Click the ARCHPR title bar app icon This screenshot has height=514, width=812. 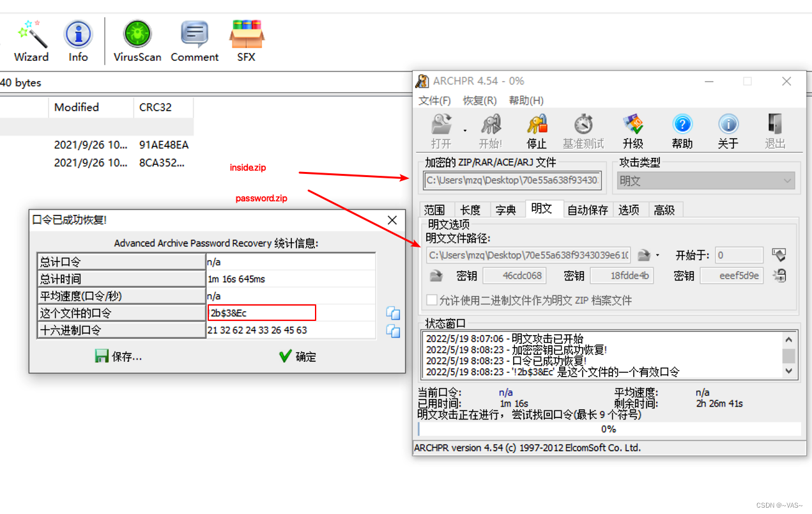(422, 81)
